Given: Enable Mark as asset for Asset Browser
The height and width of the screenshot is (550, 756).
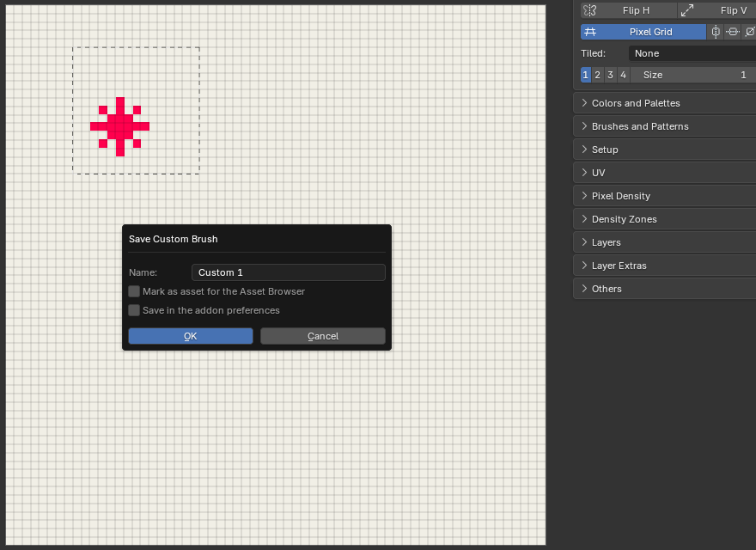Looking at the screenshot, I should (134, 291).
